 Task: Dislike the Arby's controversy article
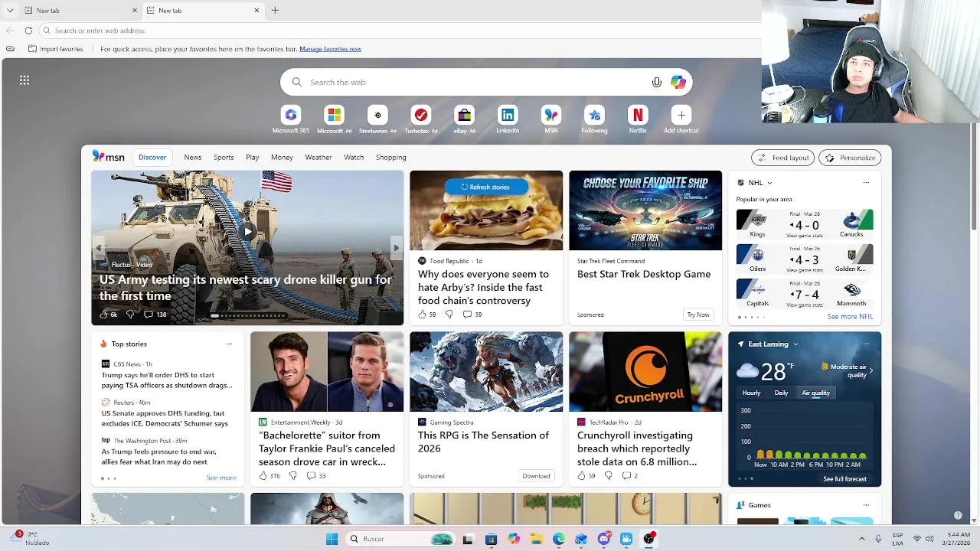(449, 314)
